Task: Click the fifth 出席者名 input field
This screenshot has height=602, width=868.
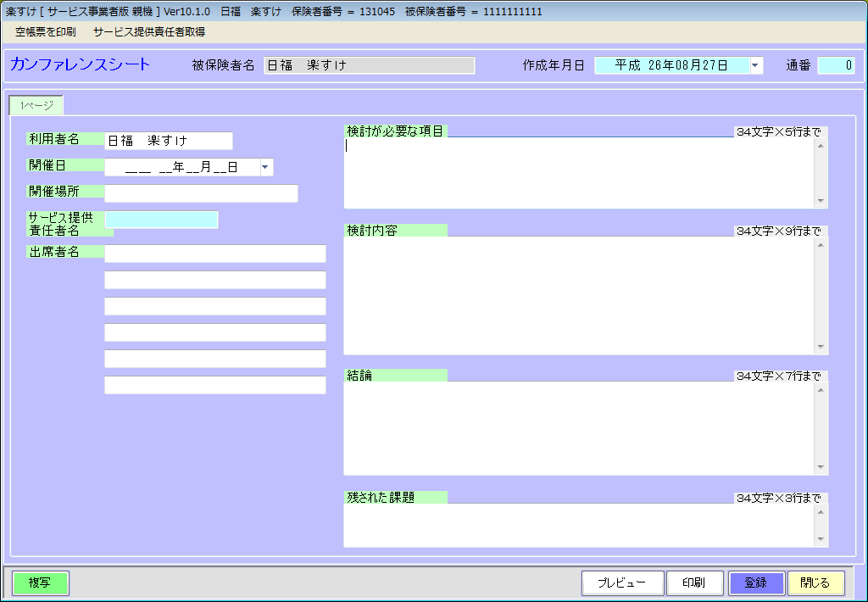Action: click(214, 359)
